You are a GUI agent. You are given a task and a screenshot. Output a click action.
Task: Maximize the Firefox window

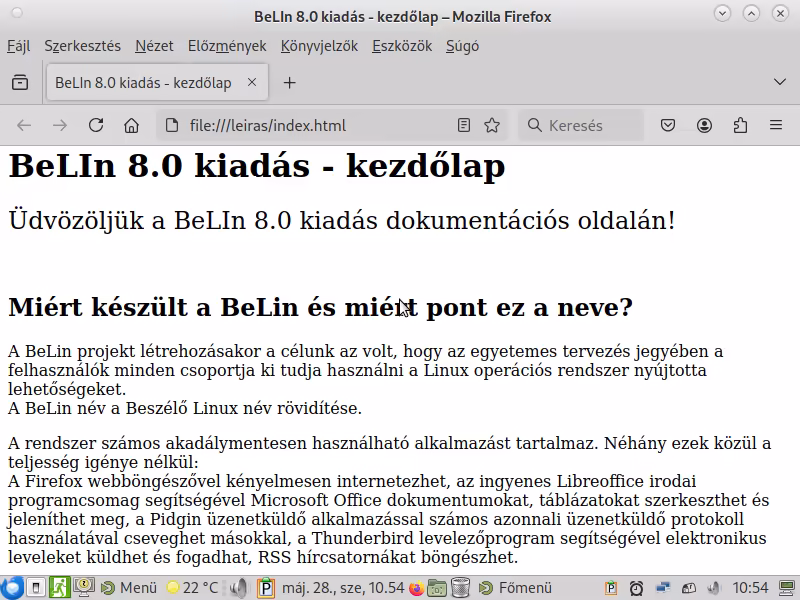(x=751, y=13)
